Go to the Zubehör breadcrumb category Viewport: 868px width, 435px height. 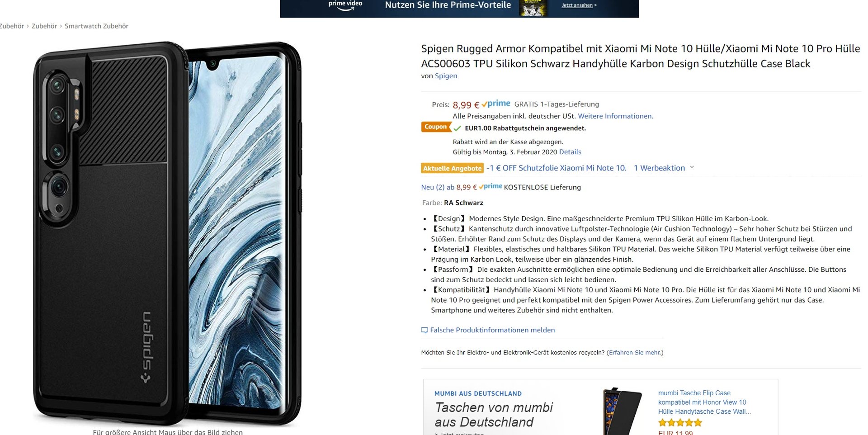(x=44, y=26)
